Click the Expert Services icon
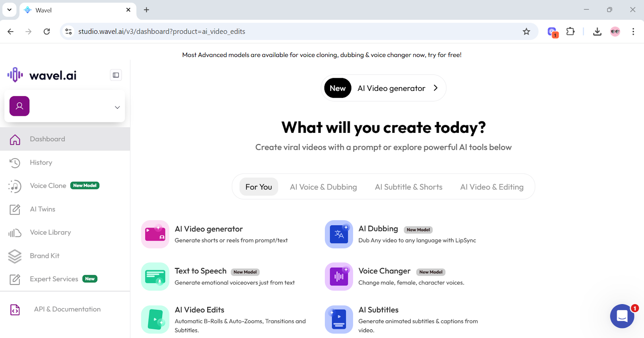 click(15, 279)
